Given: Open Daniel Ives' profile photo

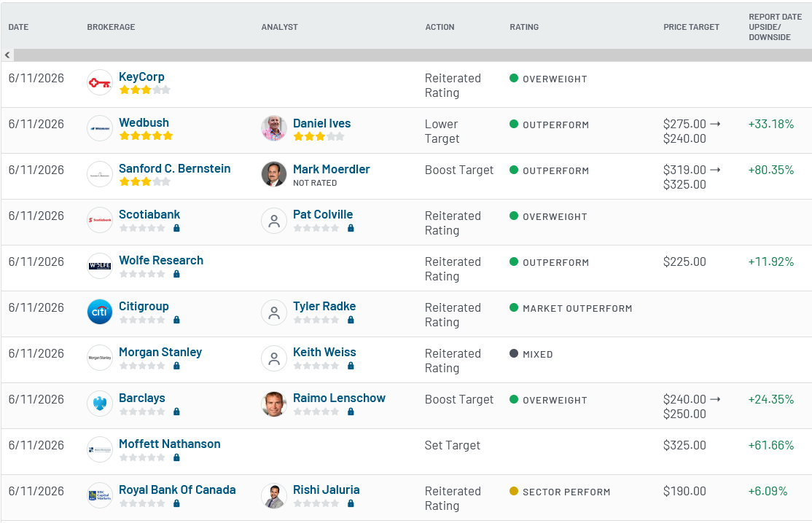Looking at the screenshot, I should point(274,128).
